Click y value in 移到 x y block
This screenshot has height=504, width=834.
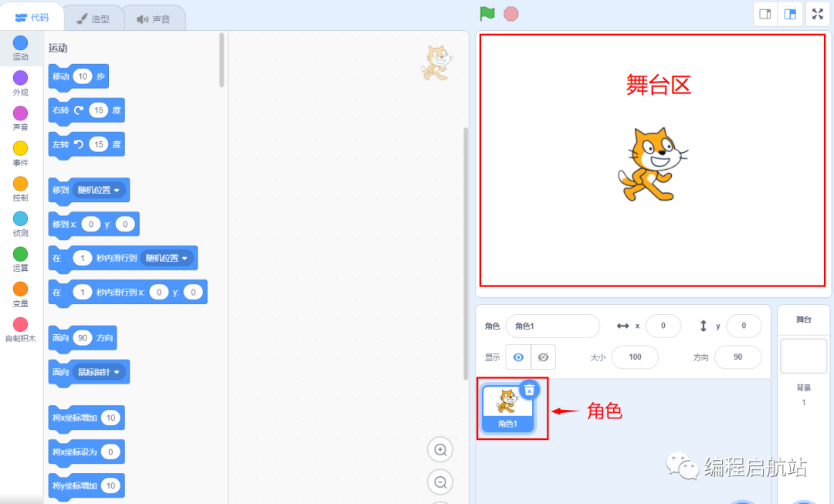125,224
